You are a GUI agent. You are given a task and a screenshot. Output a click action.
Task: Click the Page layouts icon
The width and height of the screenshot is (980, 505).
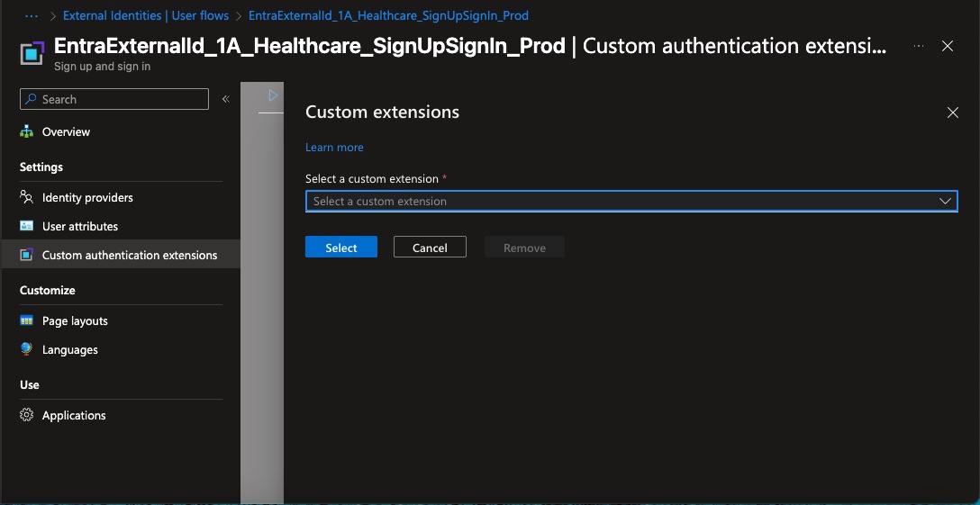pos(26,320)
